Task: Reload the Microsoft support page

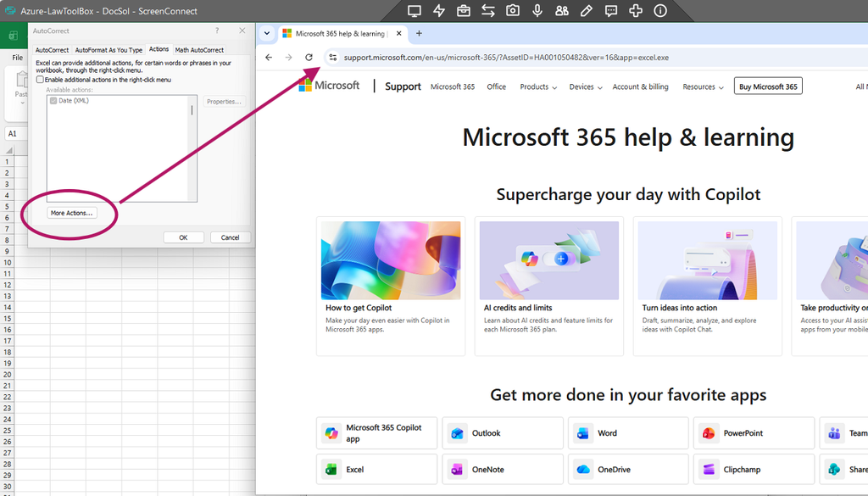Action: [309, 57]
